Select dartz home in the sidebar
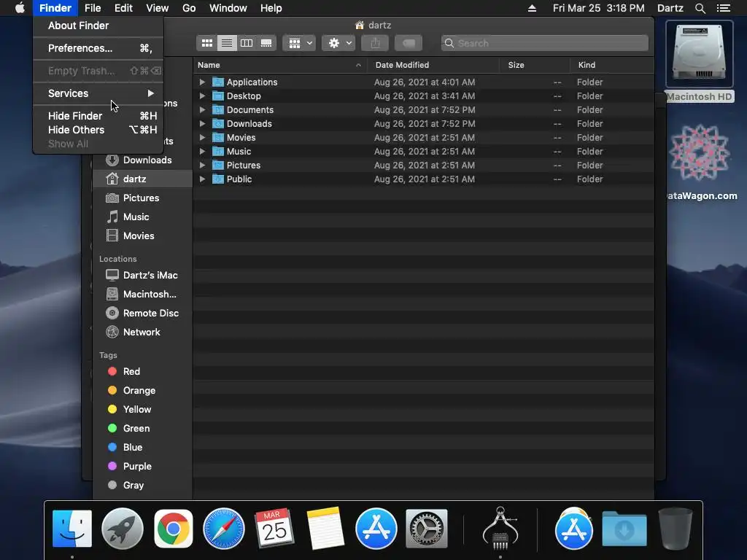Screen dimensions: 747x560 144,179
